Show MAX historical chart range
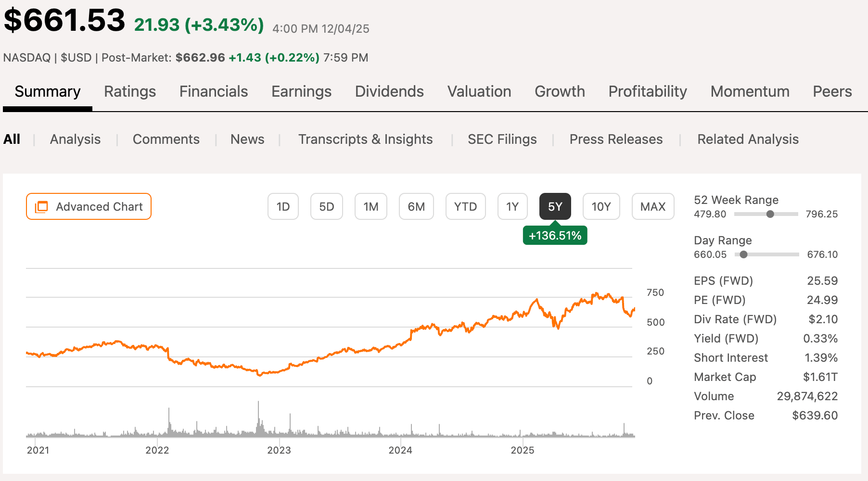 click(652, 206)
